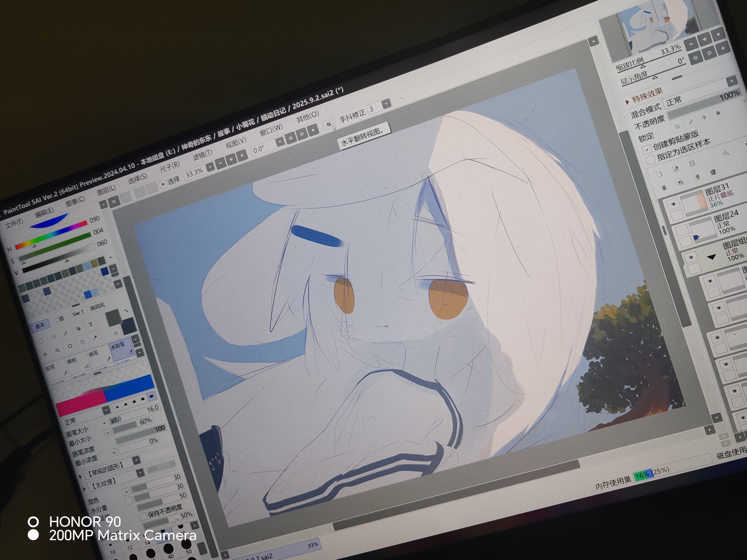Click toolbar zoom in plus button
The image size is (747, 560).
[x=231, y=159]
